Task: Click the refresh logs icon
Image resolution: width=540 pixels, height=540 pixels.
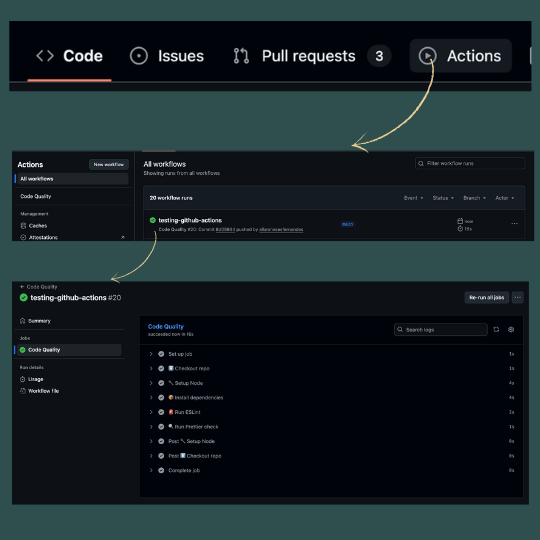Action: pyautogui.click(x=496, y=330)
